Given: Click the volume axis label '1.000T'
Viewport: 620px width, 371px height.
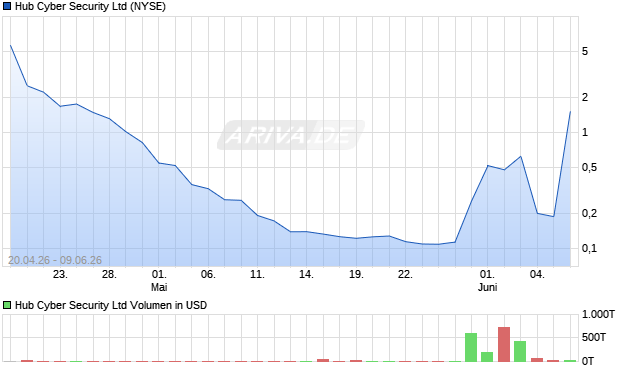Looking at the screenshot, I should click(598, 314).
